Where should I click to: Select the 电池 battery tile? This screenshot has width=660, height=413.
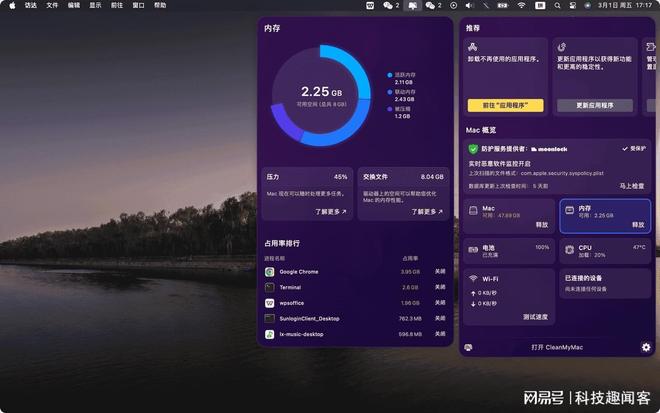(x=509, y=251)
